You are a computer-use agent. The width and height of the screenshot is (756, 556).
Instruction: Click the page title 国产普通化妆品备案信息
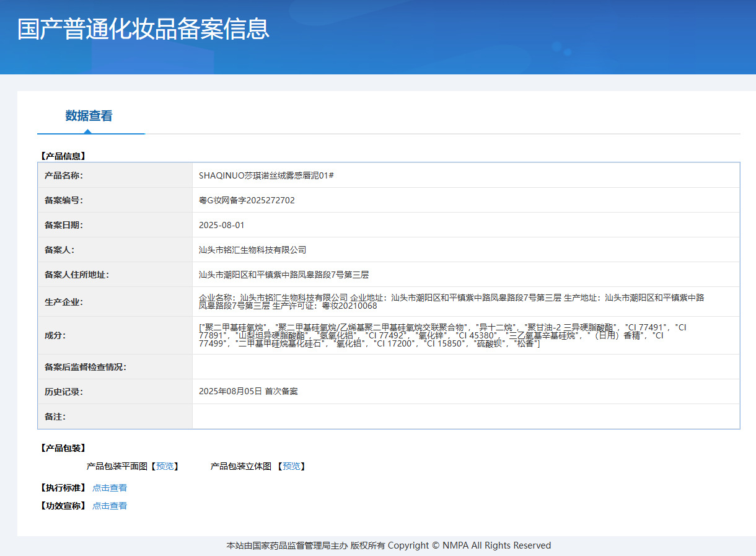point(143,29)
